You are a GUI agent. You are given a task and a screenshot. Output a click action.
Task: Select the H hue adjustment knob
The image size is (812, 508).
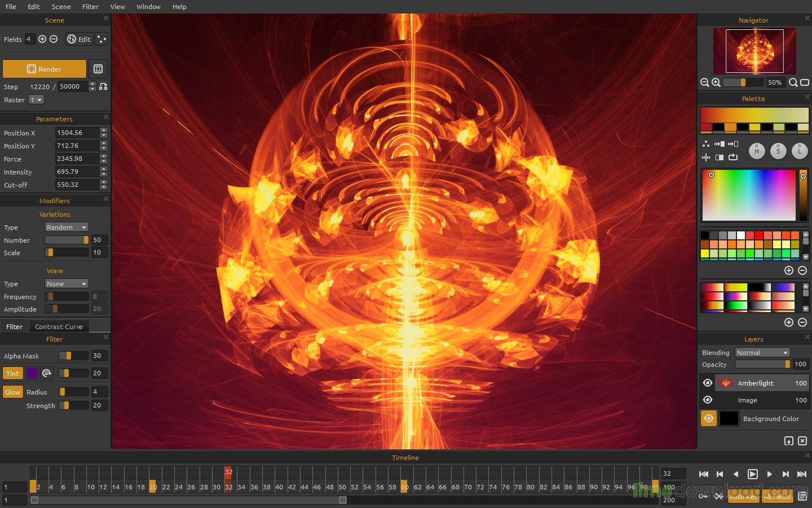pyautogui.click(x=757, y=151)
